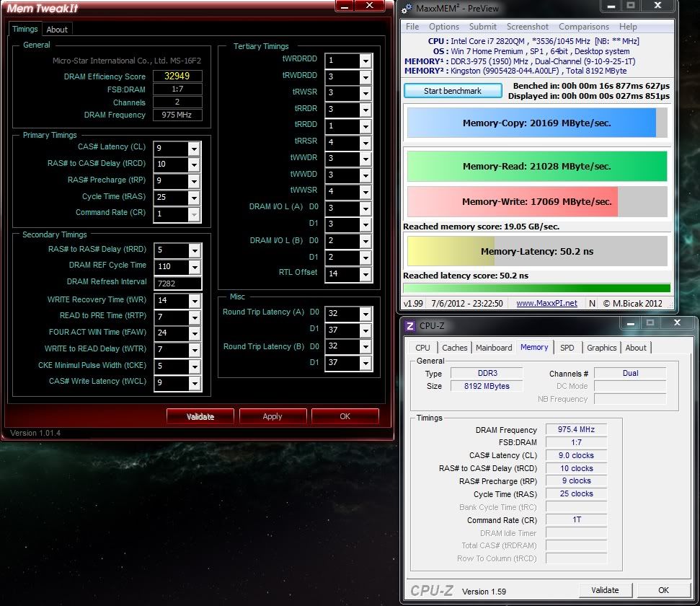Open WRITE Recovery Time (tWR) dropdown
Viewport: 700px width, 606px height.
click(x=195, y=301)
